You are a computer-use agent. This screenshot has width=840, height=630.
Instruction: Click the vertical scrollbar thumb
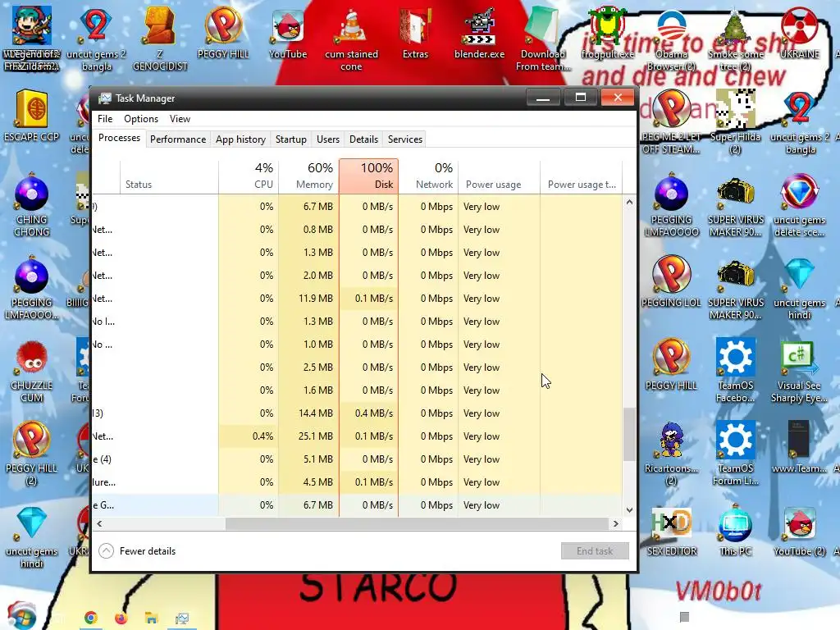pyautogui.click(x=629, y=434)
